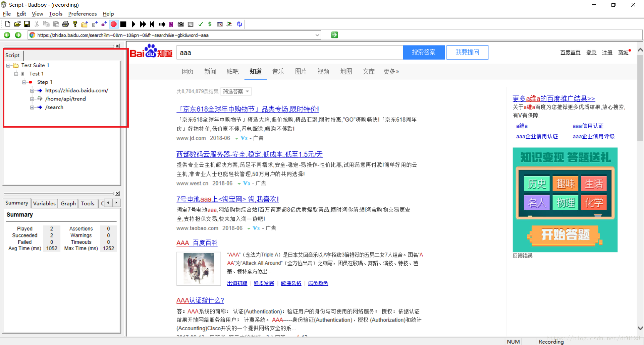Image resolution: width=644 pixels, height=345 pixels.
Task: Open the File menu
Action: pos(7,14)
